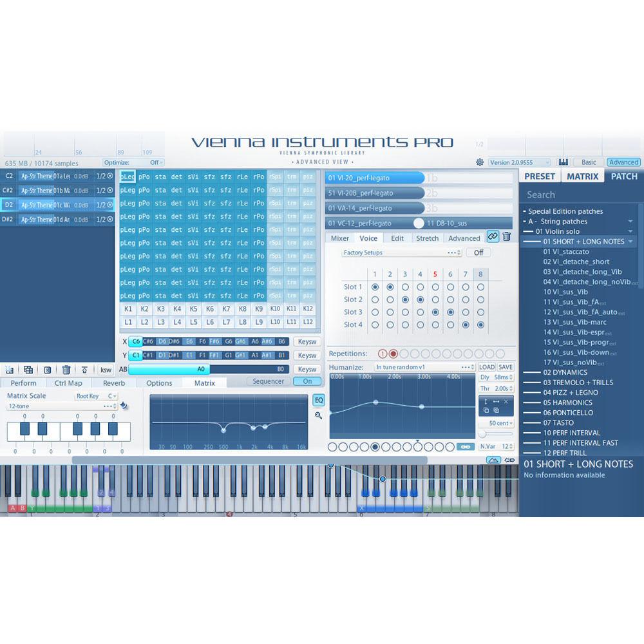Select radio button in Slot 1 column 5

click(435, 287)
